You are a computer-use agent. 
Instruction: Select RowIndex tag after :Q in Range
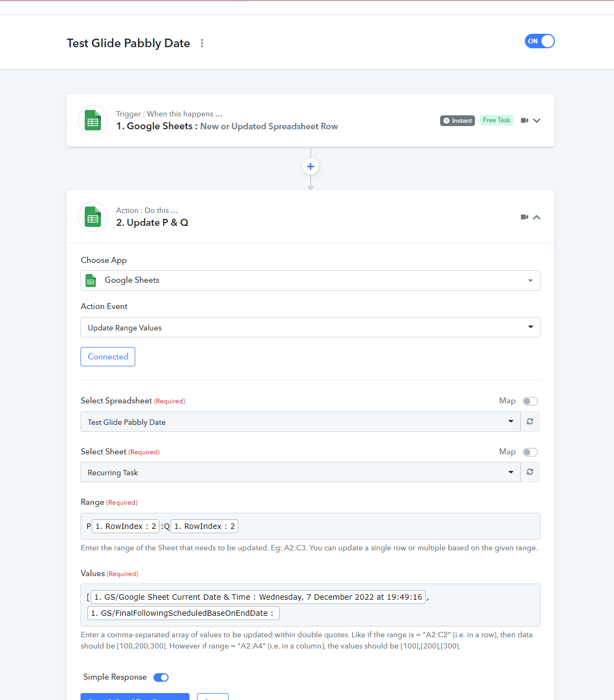click(x=204, y=526)
